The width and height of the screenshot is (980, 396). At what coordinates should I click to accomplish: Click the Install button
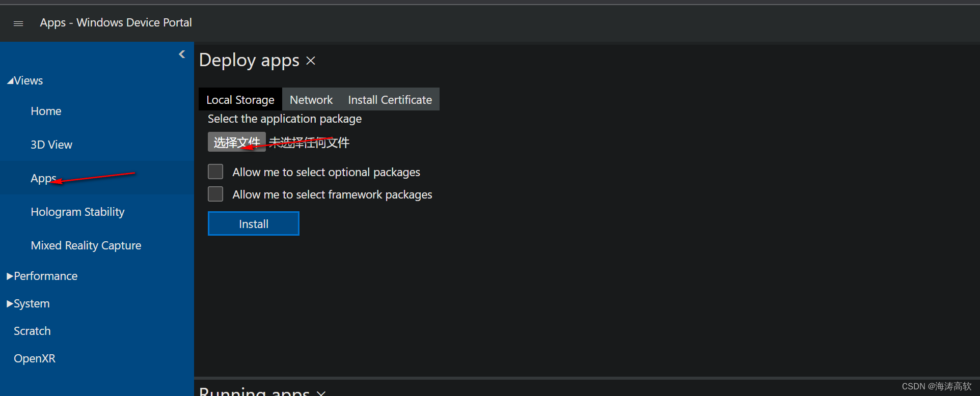tap(254, 224)
